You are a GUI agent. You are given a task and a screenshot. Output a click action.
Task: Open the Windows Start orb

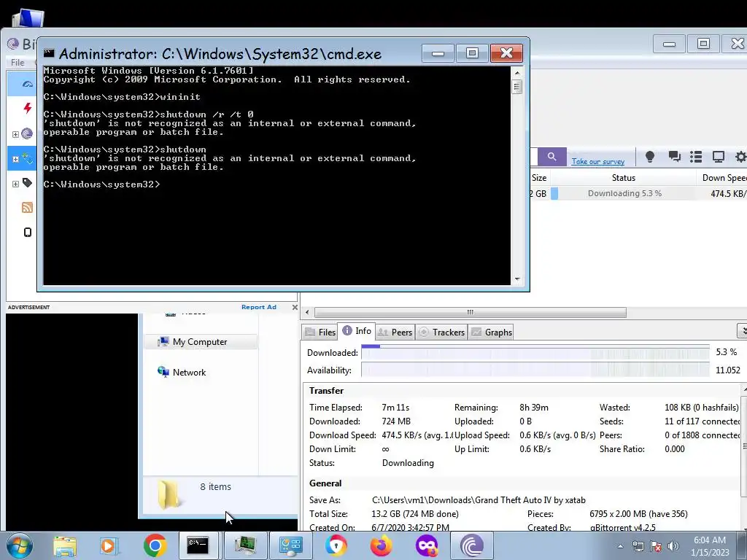tap(20, 545)
